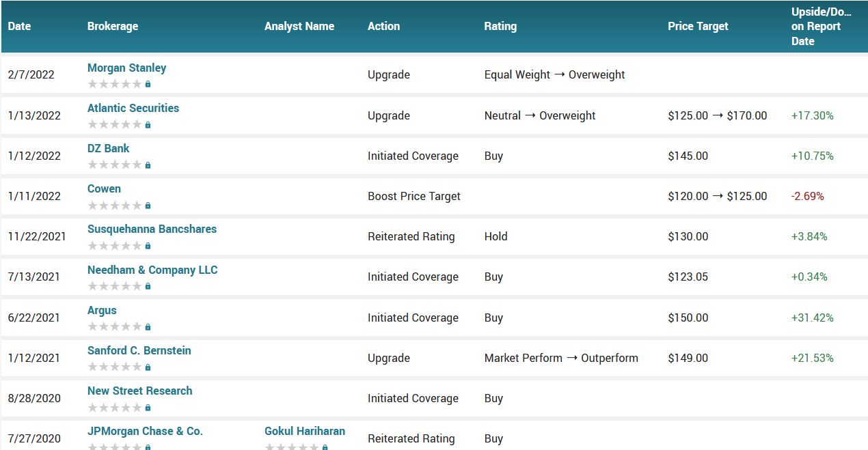Click price target '$120.00 → $125.00'

pos(718,196)
